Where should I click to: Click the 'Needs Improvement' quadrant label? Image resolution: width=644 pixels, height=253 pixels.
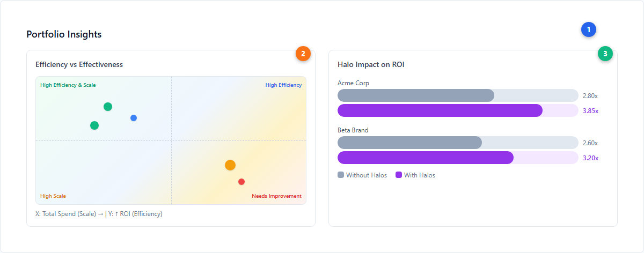tap(276, 196)
